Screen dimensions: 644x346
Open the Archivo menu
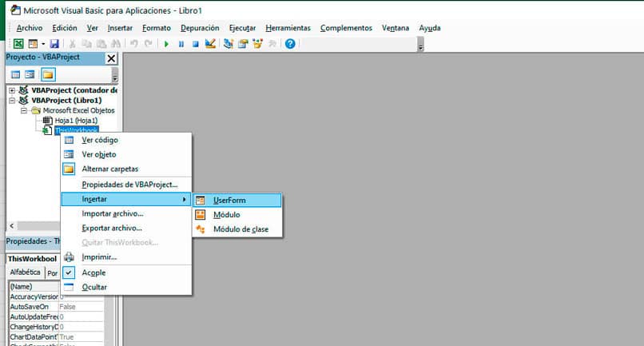[x=29, y=28]
